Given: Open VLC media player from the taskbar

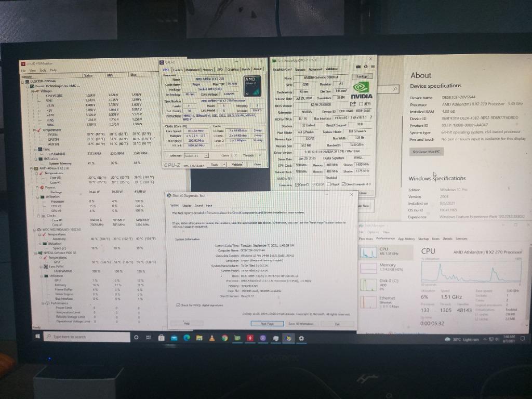Looking at the screenshot, I should click(212, 338).
